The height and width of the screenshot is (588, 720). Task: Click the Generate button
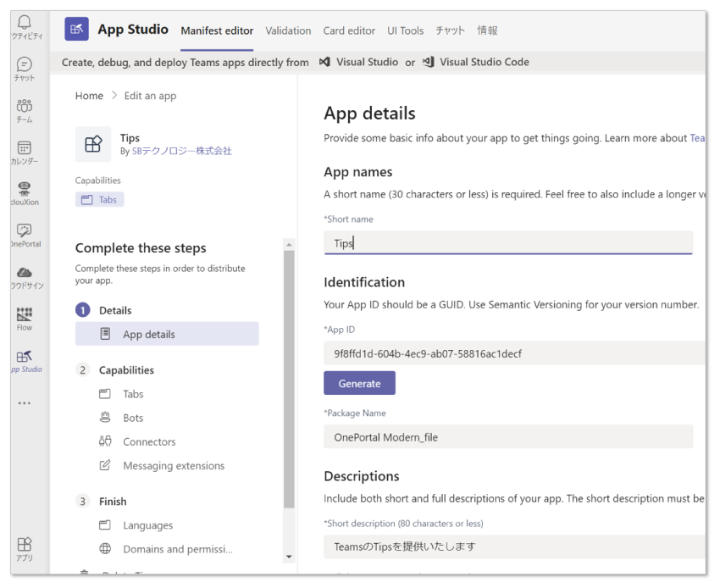coord(359,383)
